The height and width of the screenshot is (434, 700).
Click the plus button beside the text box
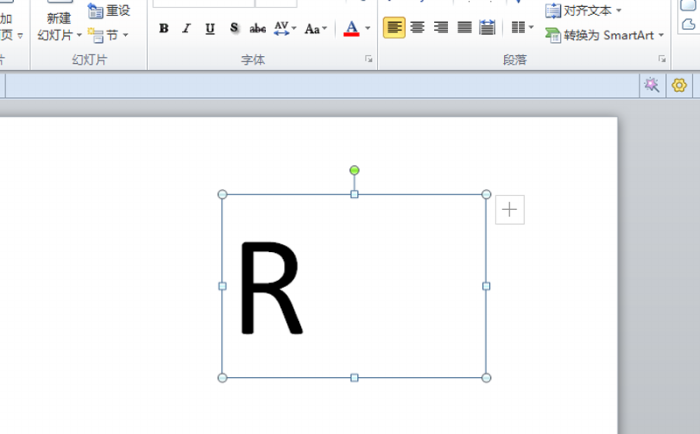click(x=510, y=209)
